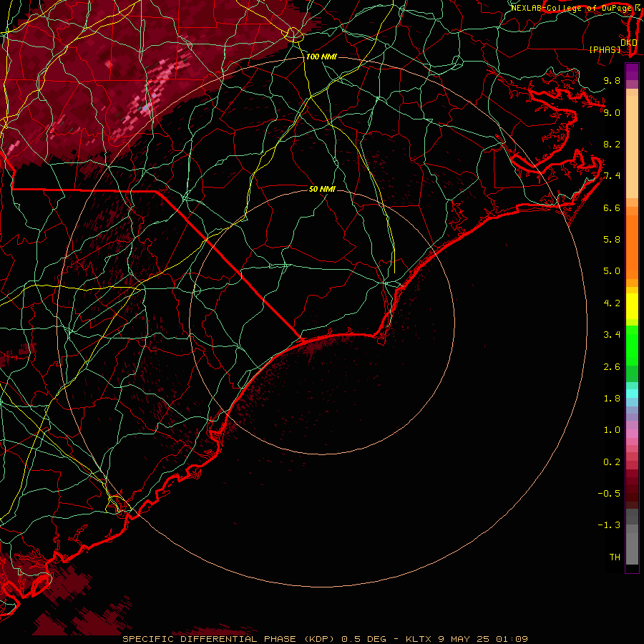Screen dimensions: 644x644
Task: Click the 1.8 legend value
Action: [x=612, y=399]
